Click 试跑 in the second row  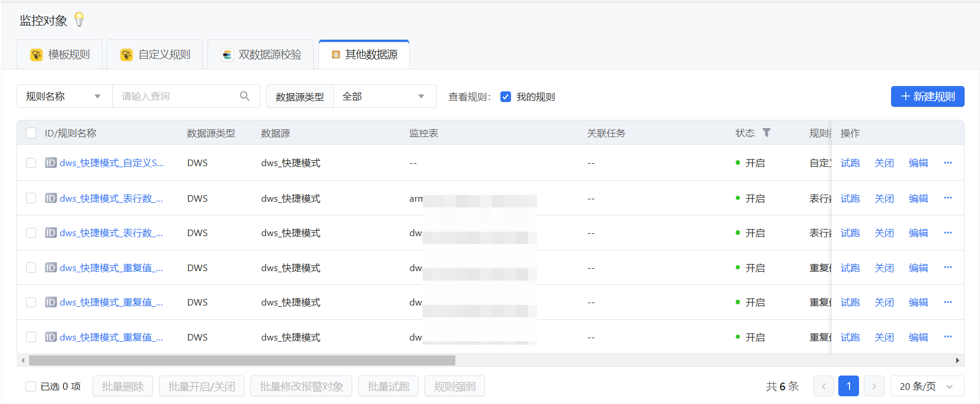coord(850,198)
